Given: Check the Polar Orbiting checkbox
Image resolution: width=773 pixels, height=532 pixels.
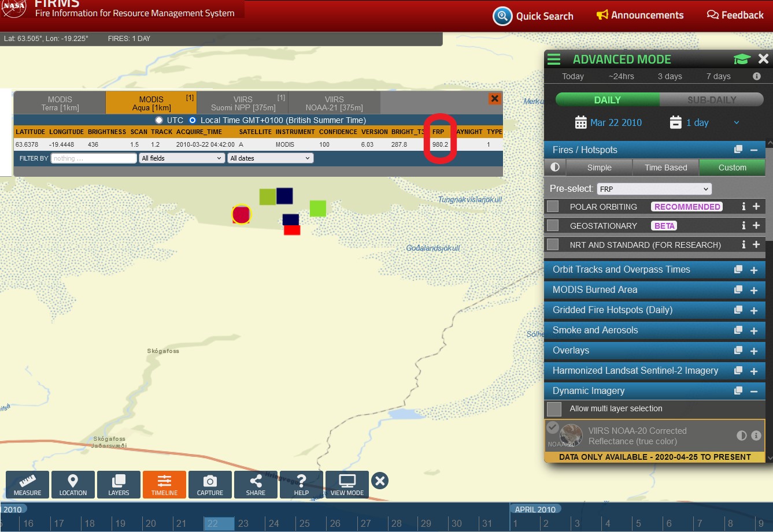Looking at the screenshot, I should [x=553, y=206].
